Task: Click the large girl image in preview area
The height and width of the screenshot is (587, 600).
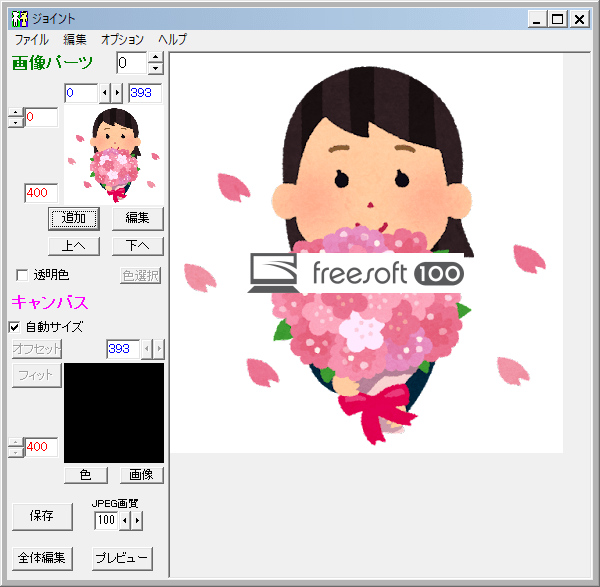Action: (x=367, y=253)
